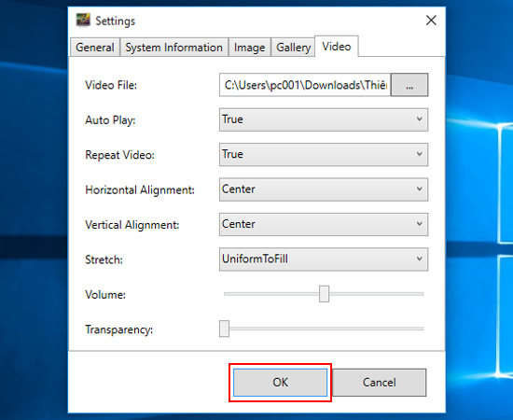
Task: Open the Auto Play dropdown
Action: point(324,119)
